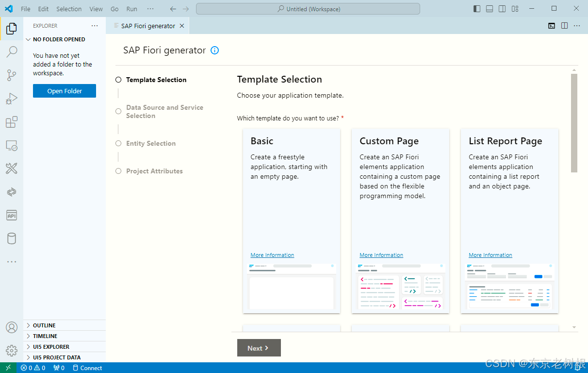The image size is (588, 373).
Task: Open the wrench and screwdriver tools icon
Action: (12, 169)
